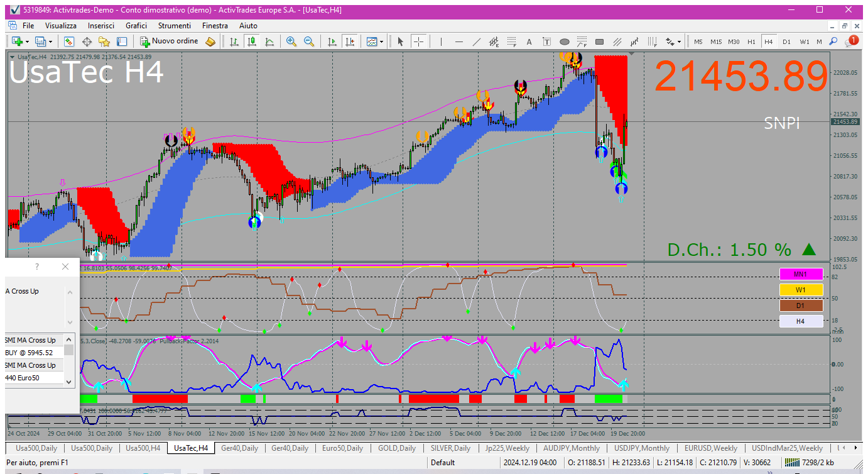Open the search magnifier icon

pyautogui.click(x=833, y=41)
